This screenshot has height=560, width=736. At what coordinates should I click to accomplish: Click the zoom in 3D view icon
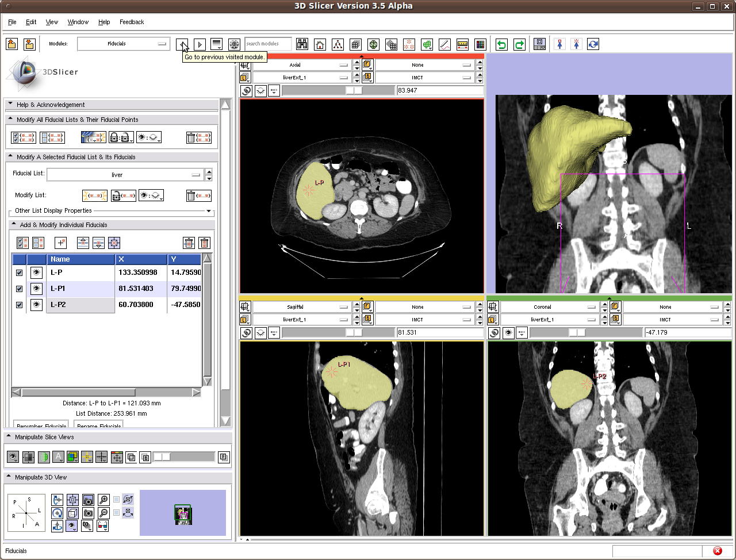[103, 500]
